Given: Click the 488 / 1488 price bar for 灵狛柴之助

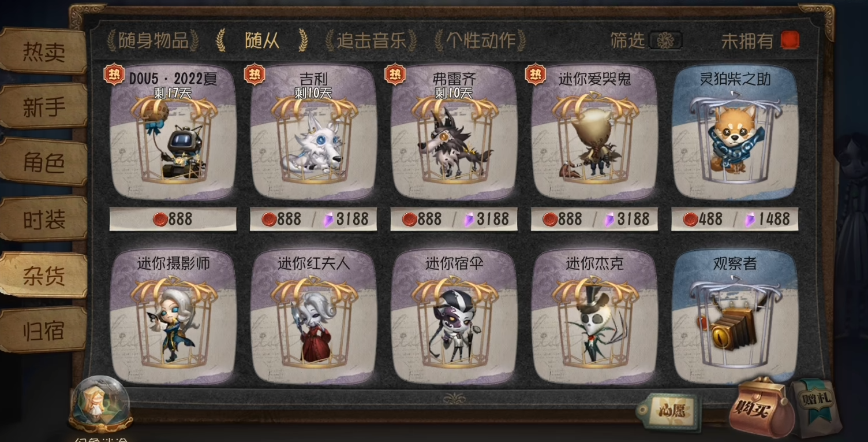Looking at the screenshot, I should (x=735, y=219).
